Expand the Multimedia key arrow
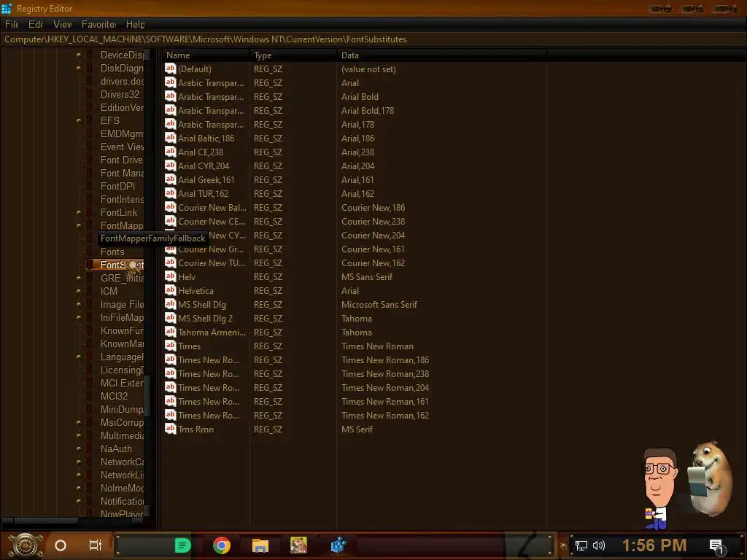Image resolution: width=747 pixels, height=560 pixels. [x=79, y=435]
